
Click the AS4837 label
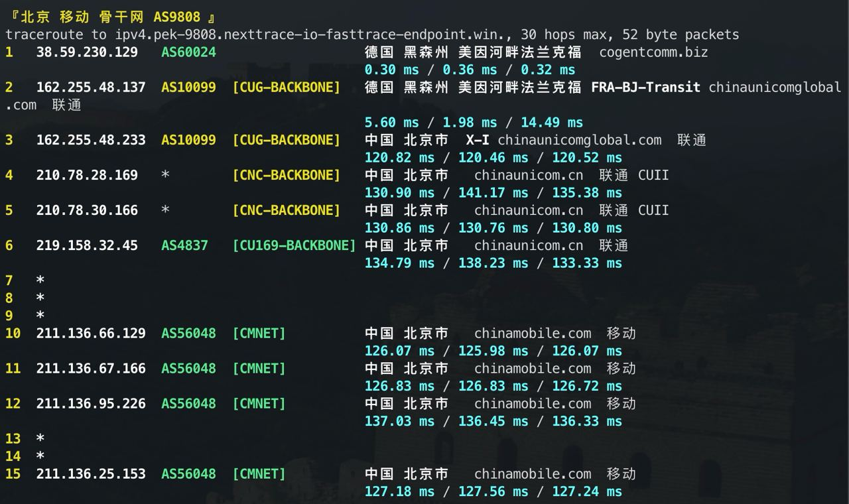coord(184,245)
